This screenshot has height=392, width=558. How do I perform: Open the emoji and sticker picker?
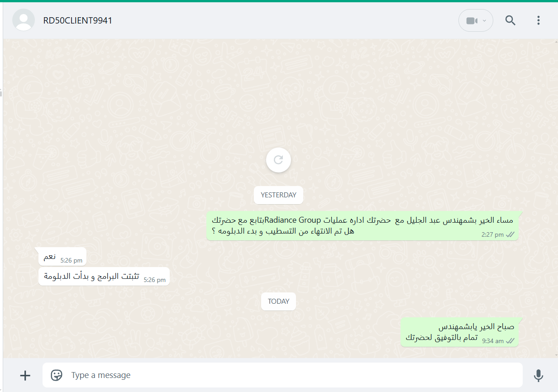pos(57,375)
